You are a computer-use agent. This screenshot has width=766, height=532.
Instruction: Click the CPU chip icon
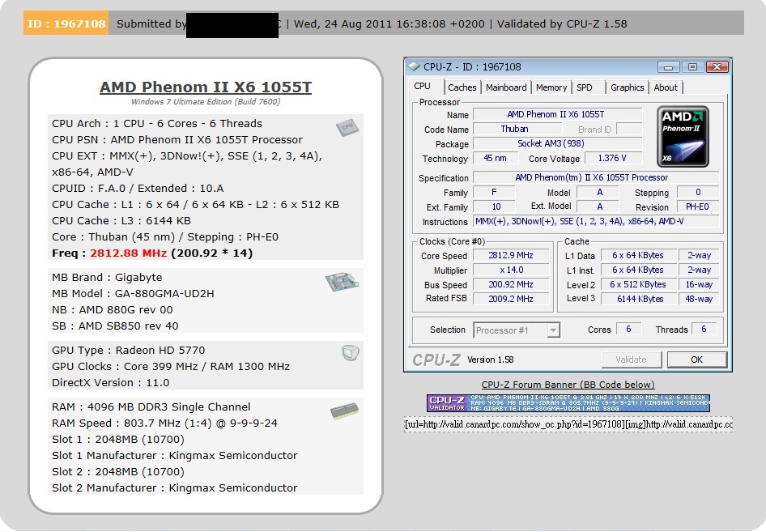point(347,127)
